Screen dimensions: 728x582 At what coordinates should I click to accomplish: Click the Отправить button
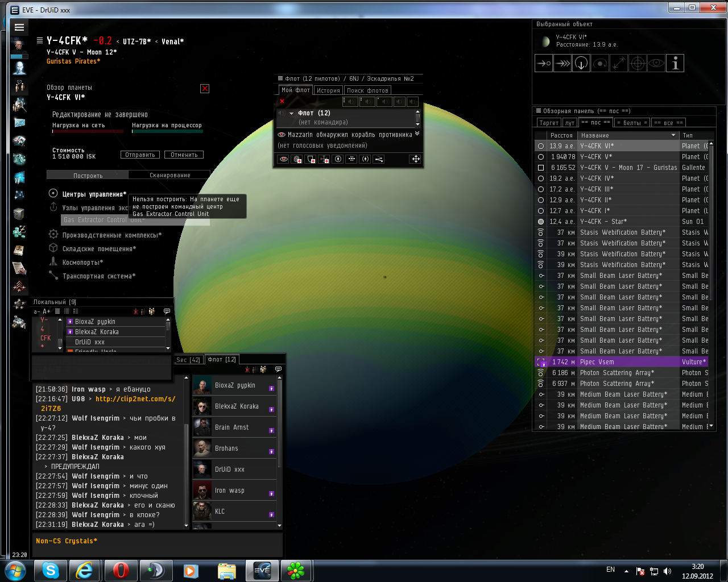coord(140,155)
